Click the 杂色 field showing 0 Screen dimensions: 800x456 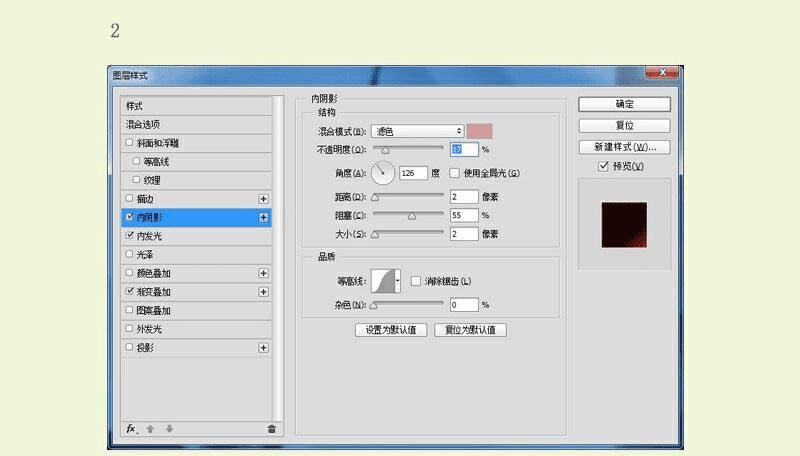click(464, 305)
